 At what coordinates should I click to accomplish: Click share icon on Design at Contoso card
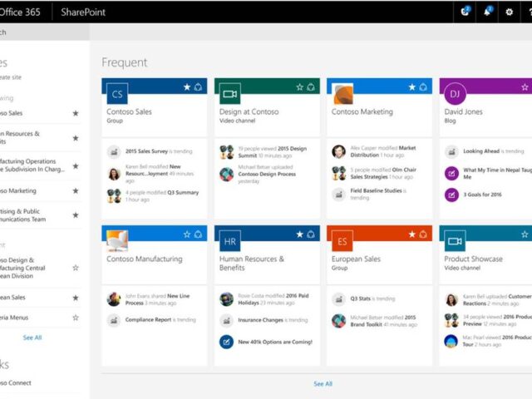[x=311, y=87]
